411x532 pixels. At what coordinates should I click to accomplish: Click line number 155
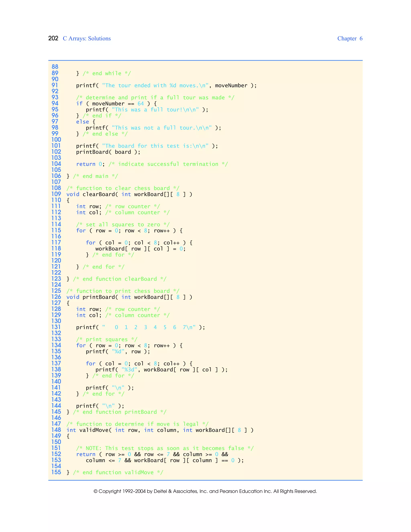click(x=56, y=472)
